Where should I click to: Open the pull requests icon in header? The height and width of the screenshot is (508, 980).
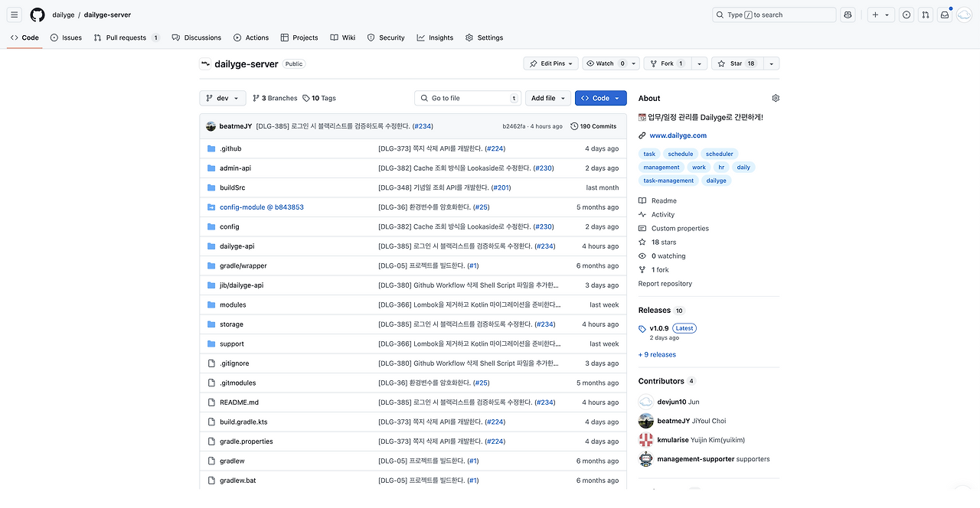tap(926, 15)
